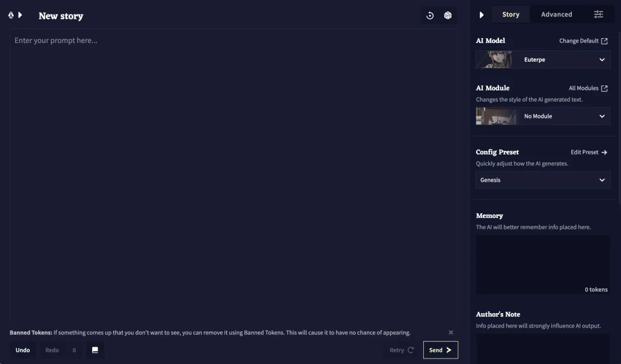Click the NovelAI logo icon
Screen dimensions: 621x364
11,15
